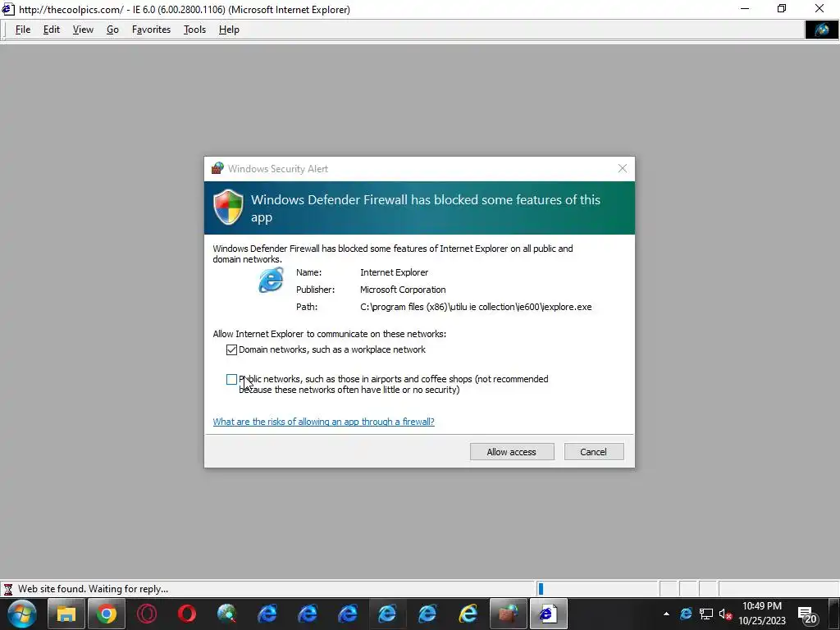Open Opera GX outlined icon in taskbar
Viewport: 840px width, 630px height.
tap(146, 614)
